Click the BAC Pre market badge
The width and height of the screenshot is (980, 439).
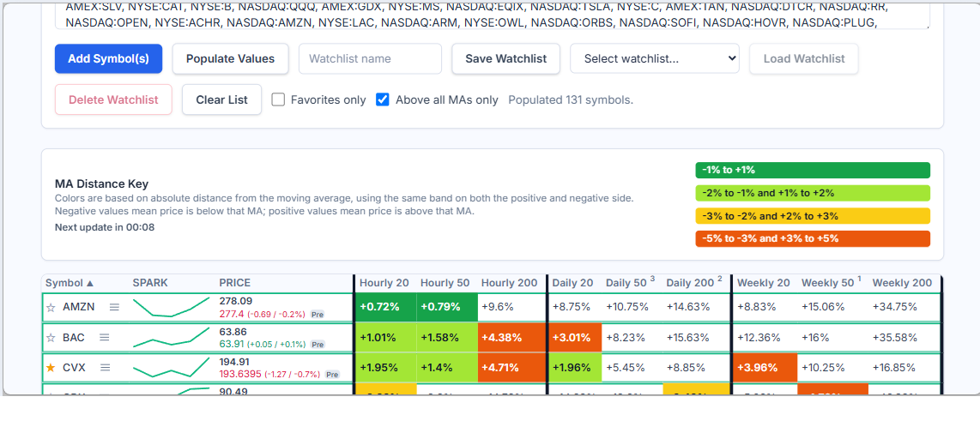click(318, 344)
